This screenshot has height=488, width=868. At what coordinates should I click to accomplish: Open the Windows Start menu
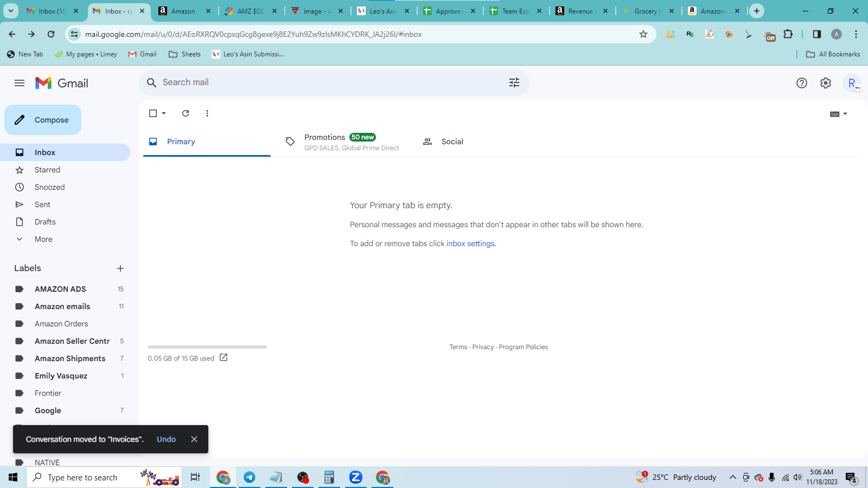13,477
